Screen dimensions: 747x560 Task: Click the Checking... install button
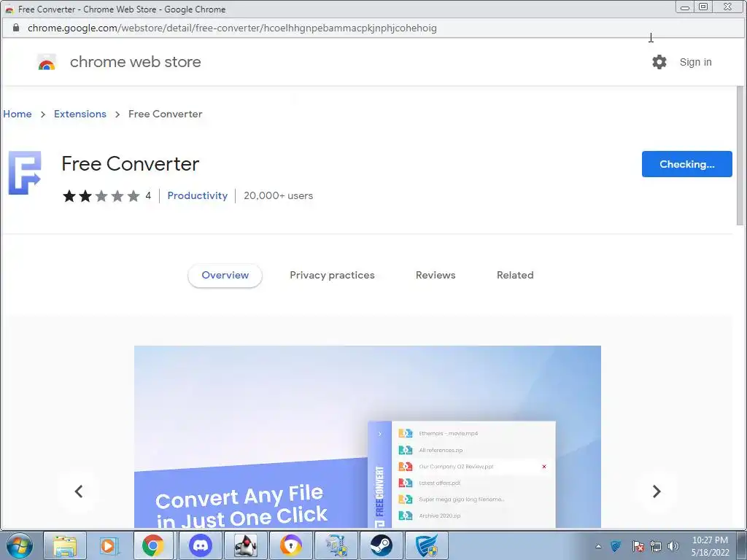click(x=687, y=164)
